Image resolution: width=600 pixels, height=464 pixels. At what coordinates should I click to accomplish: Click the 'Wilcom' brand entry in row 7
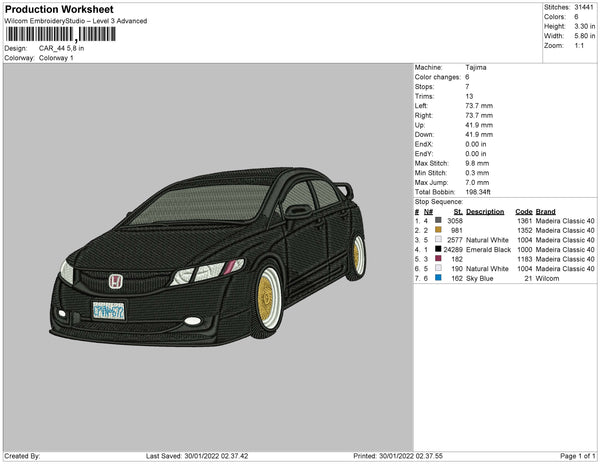(x=547, y=278)
